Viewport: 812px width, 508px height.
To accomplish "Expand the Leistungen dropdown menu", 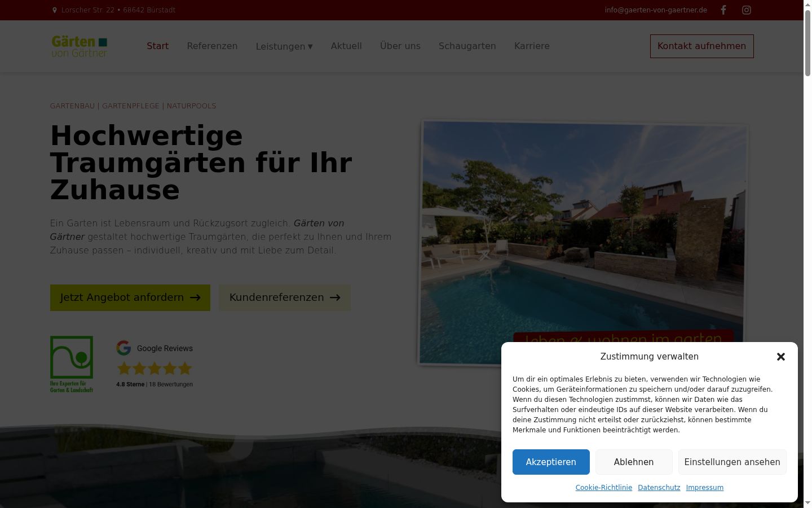I will pyautogui.click(x=284, y=46).
